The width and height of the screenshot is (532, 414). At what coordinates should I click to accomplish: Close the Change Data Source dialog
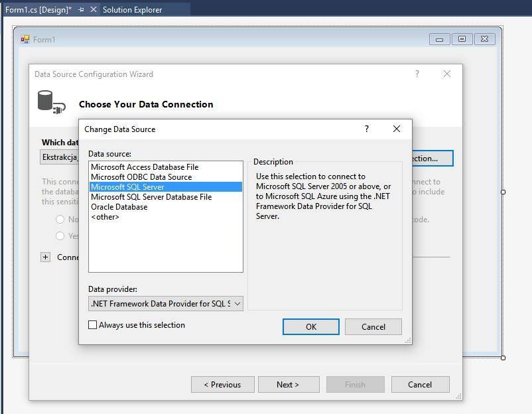click(x=396, y=129)
